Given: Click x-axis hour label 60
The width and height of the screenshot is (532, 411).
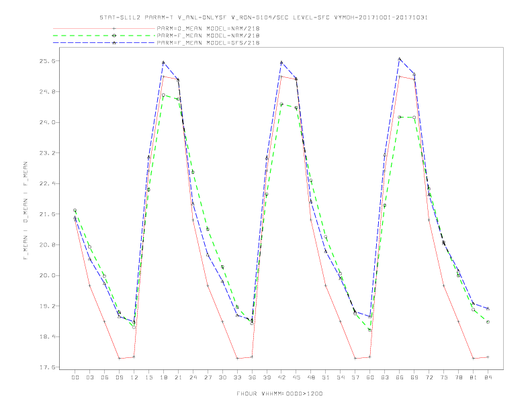Looking at the screenshot, I should pos(370,377).
